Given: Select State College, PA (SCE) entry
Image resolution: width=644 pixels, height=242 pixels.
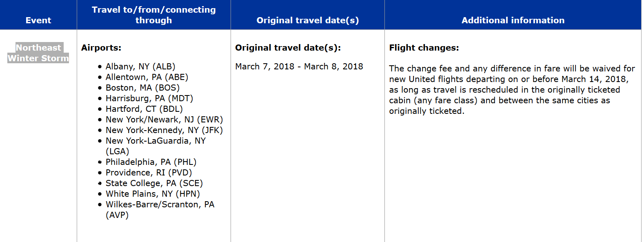Looking at the screenshot, I should tap(154, 183).
